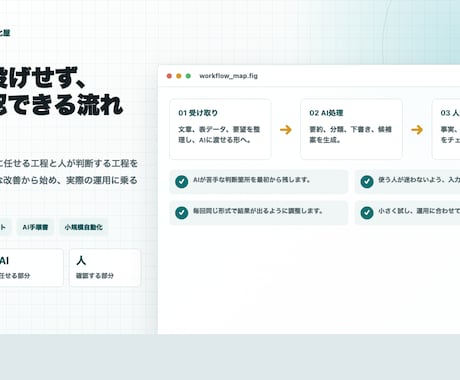Click the checkmark icon beside '毎回同じ形式で'

[182, 212]
